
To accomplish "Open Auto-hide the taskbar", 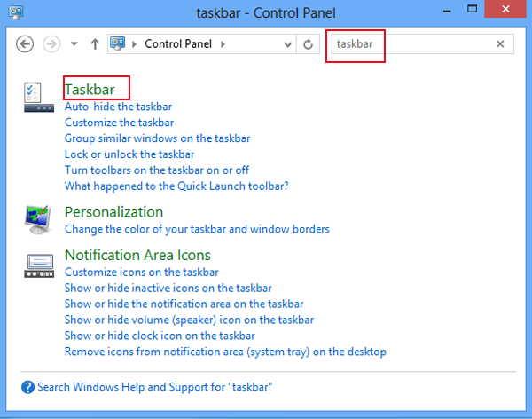I will (119, 107).
